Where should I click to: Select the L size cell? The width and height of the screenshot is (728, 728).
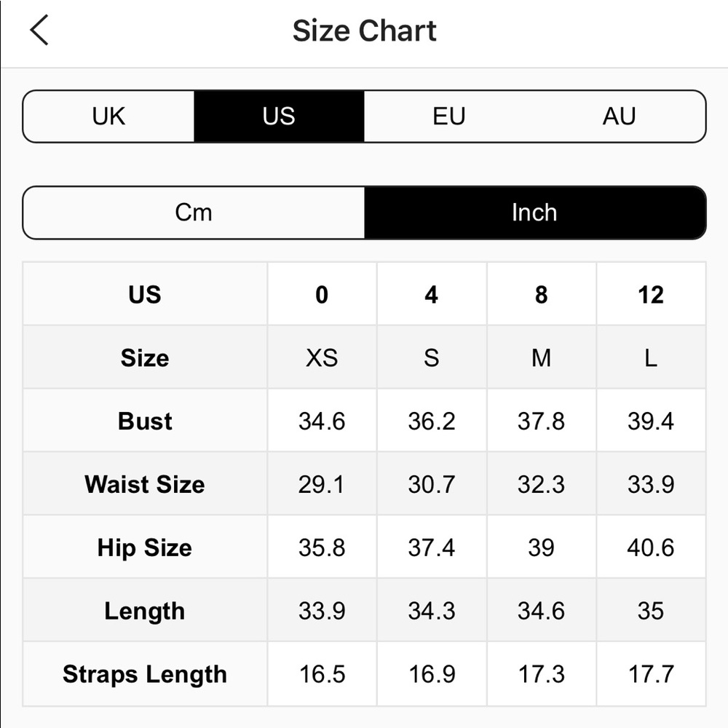650,357
